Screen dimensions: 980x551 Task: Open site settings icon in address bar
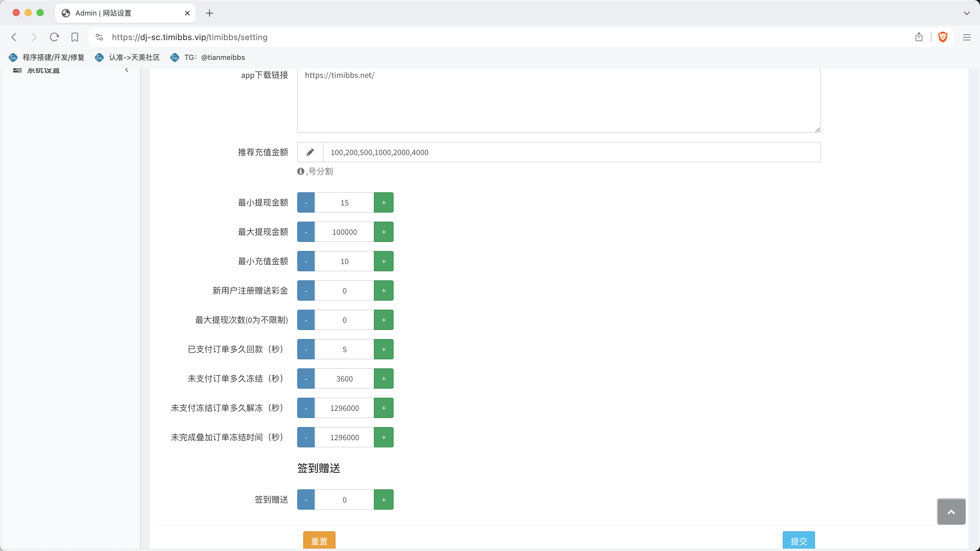99,37
